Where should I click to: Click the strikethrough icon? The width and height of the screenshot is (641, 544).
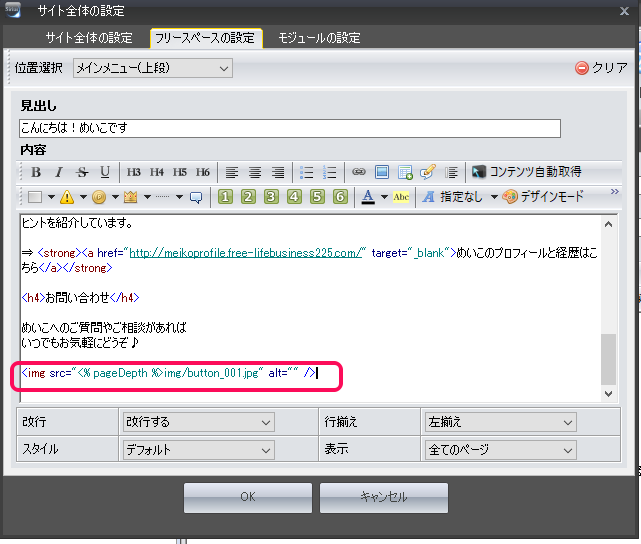pyautogui.click(x=82, y=172)
